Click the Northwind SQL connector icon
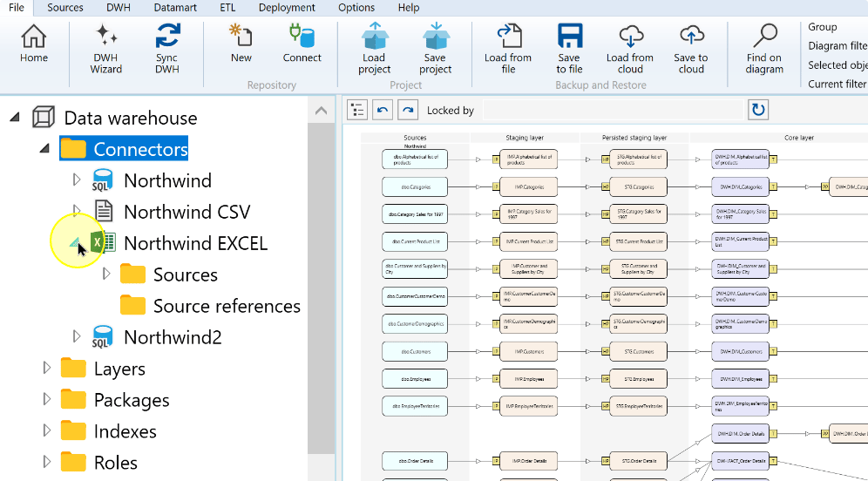This screenshot has height=481, width=868. pyautogui.click(x=103, y=180)
